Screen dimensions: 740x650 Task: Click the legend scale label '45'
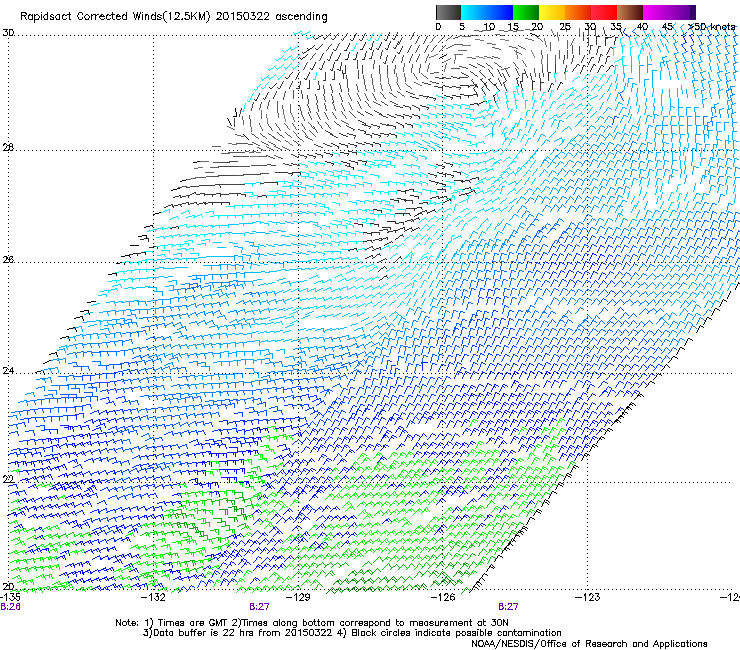(x=667, y=27)
